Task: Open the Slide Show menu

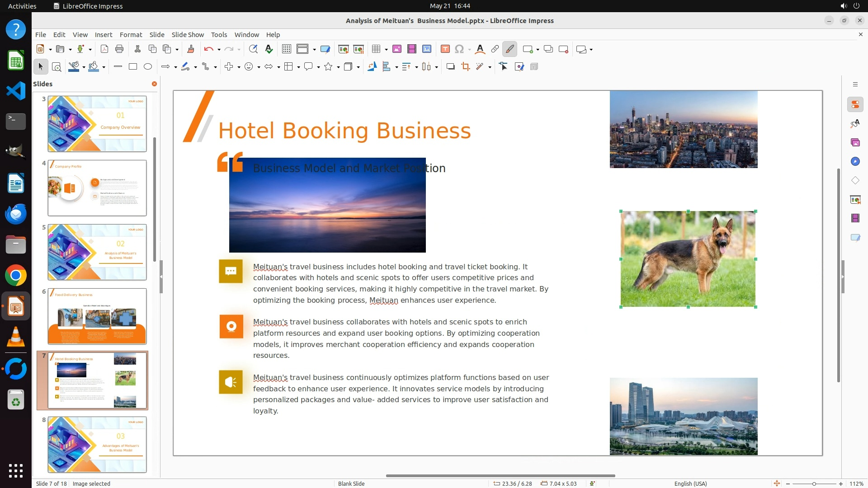Action: [x=187, y=35]
